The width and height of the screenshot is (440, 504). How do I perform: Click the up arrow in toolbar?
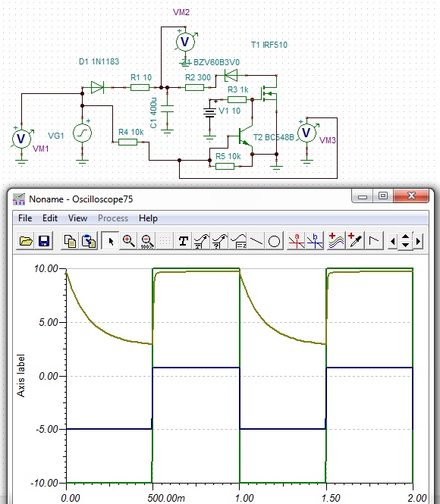pyautogui.click(x=405, y=237)
